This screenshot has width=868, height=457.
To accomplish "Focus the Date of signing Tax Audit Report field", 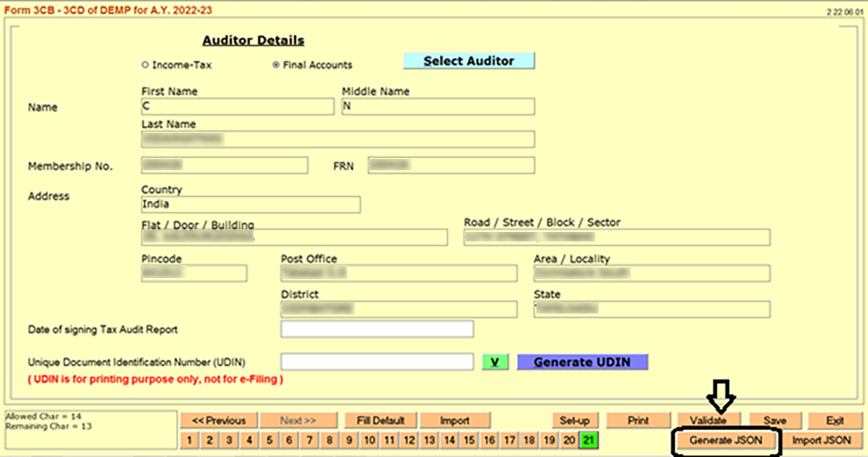I will point(377,329).
